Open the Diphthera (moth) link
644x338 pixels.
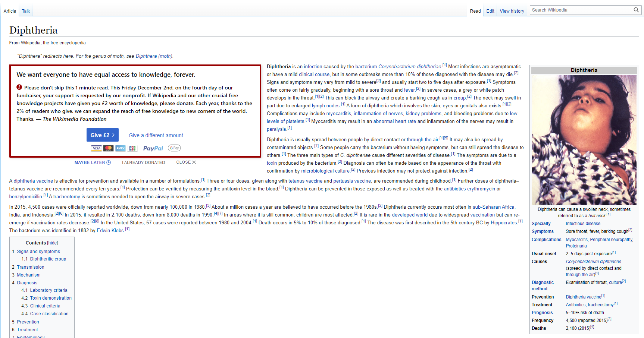tap(154, 56)
